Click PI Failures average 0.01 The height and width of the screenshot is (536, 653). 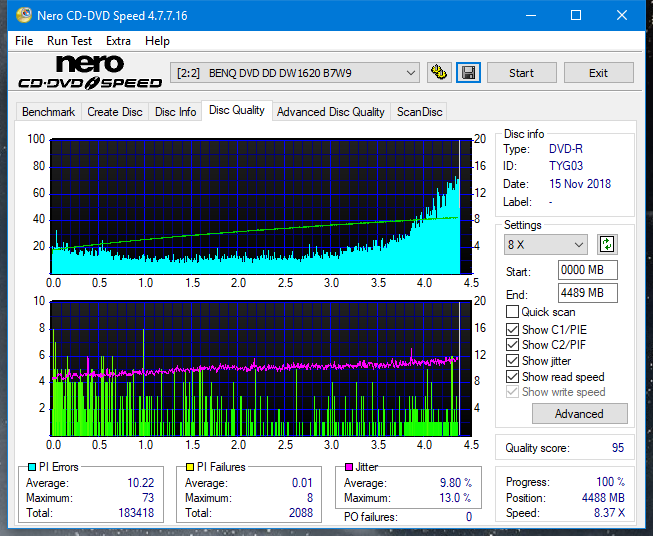pos(302,483)
